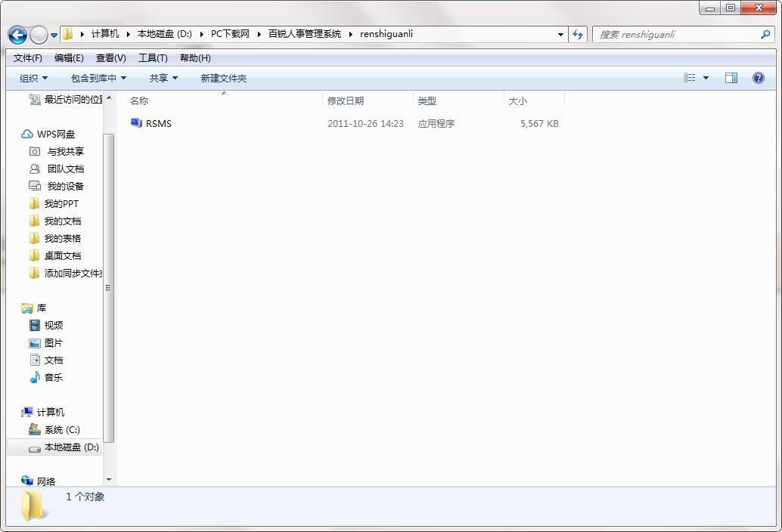Toggle the preview pane icon

click(x=731, y=78)
